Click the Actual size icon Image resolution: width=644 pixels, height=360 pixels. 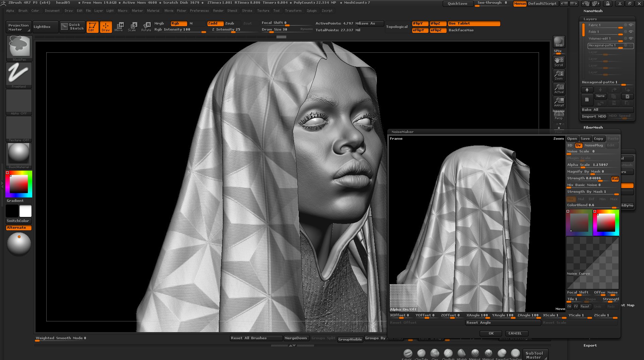tap(559, 88)
